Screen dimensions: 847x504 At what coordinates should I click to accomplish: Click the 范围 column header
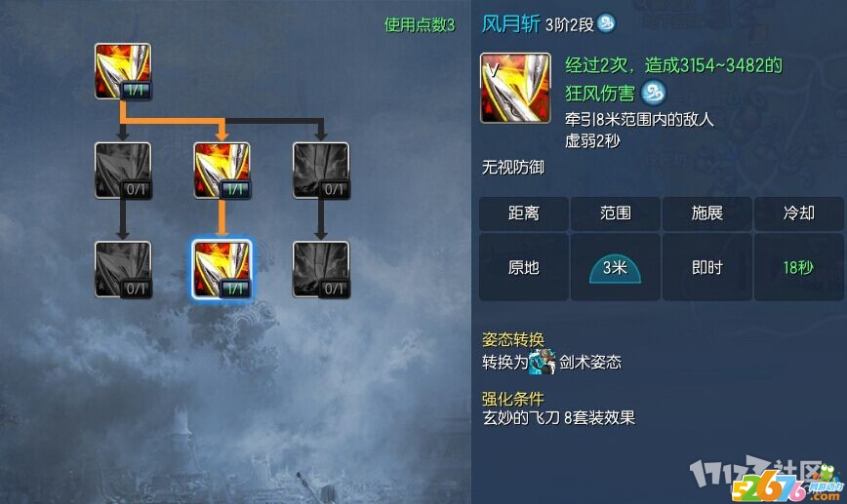coord(616,213)
